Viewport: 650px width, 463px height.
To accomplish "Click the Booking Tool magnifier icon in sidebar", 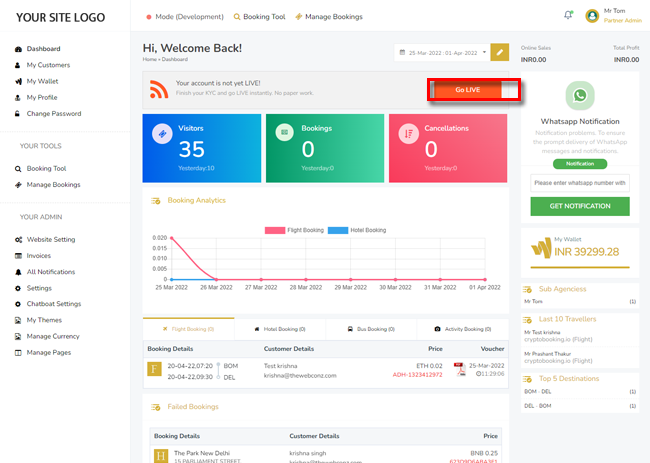I will pyautogui.click(x=18, y=169).
